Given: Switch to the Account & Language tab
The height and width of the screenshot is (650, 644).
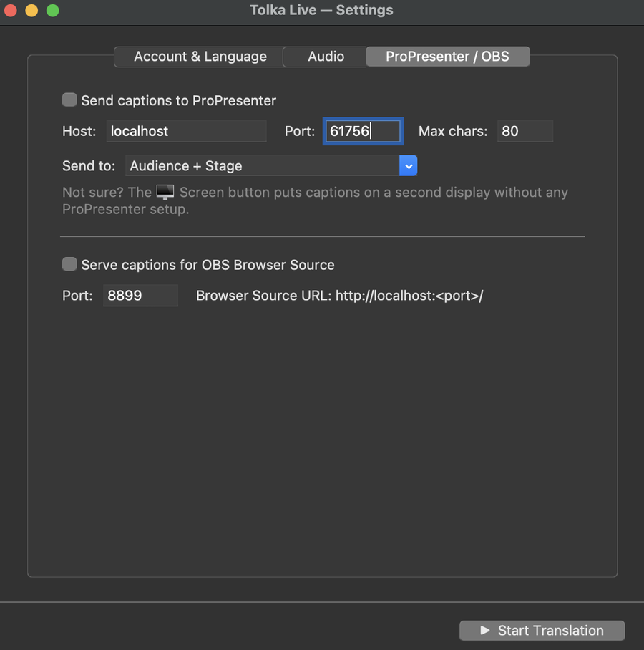Looking at the screenshot, I should [199, 57].
